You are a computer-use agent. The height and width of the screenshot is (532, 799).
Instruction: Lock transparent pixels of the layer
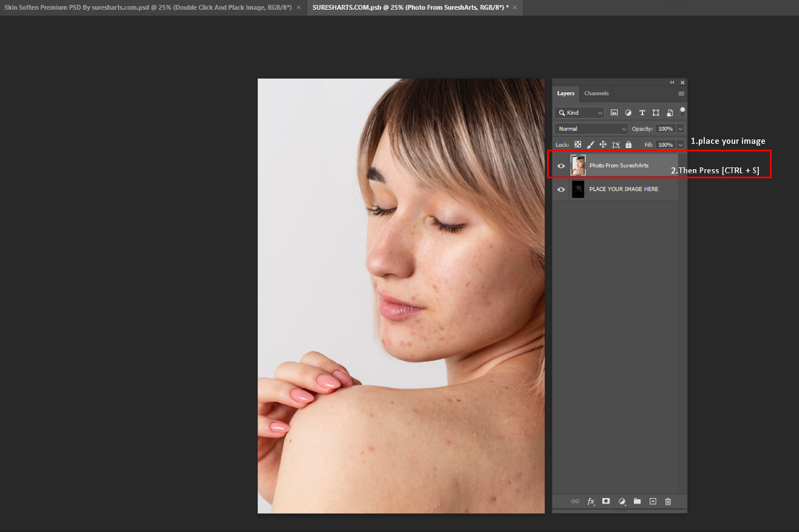point(577,144)
